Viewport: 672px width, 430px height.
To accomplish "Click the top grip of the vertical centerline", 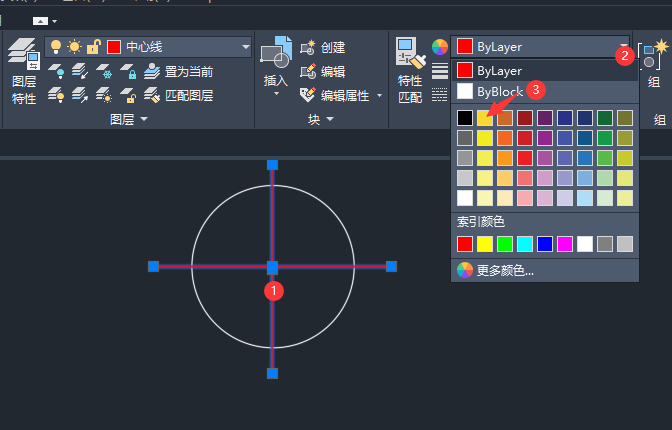I will [x=273, y=165].
